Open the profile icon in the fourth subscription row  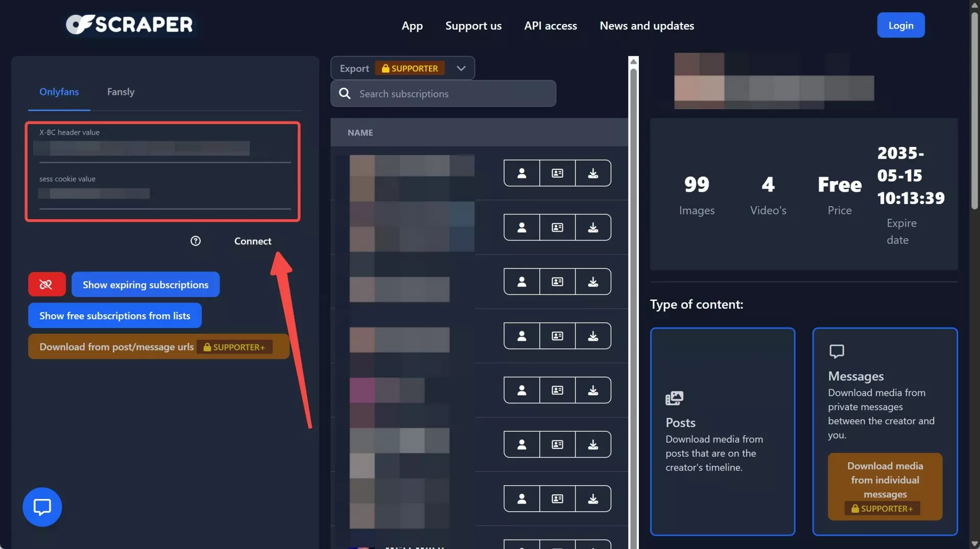tap(521, 336)
